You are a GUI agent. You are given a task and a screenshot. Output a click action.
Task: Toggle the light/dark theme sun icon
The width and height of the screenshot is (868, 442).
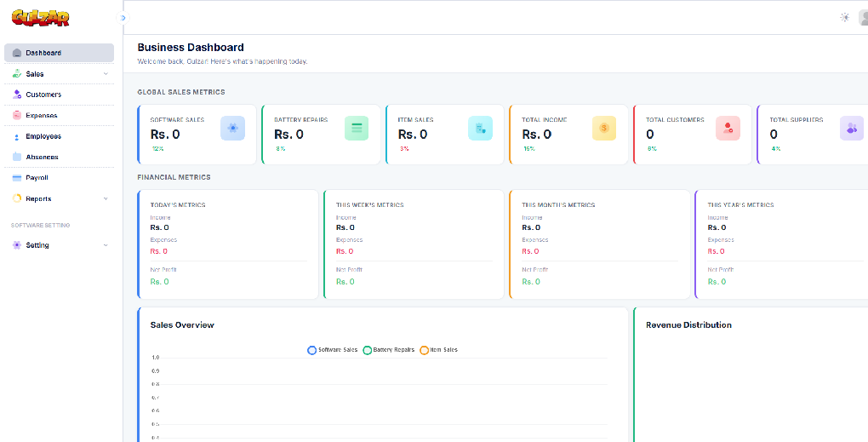pyautogui.click(x=844, y=17)
